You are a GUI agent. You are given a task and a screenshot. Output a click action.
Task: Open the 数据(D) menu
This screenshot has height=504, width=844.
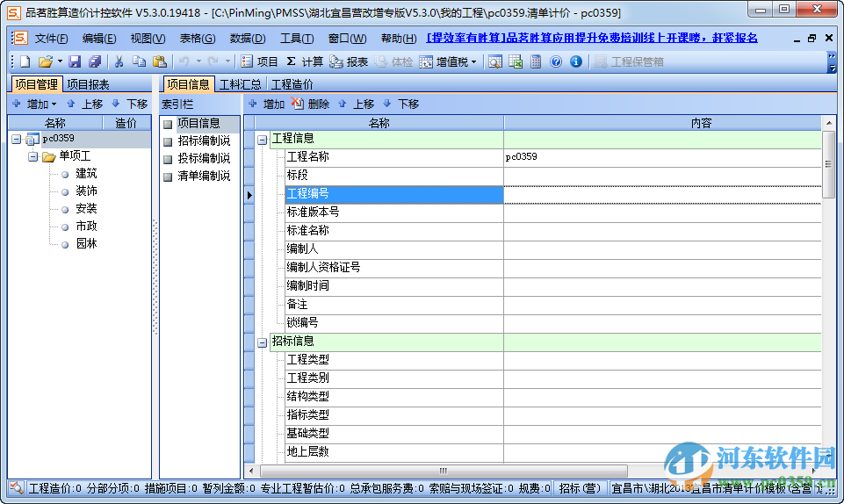point(248,38)
